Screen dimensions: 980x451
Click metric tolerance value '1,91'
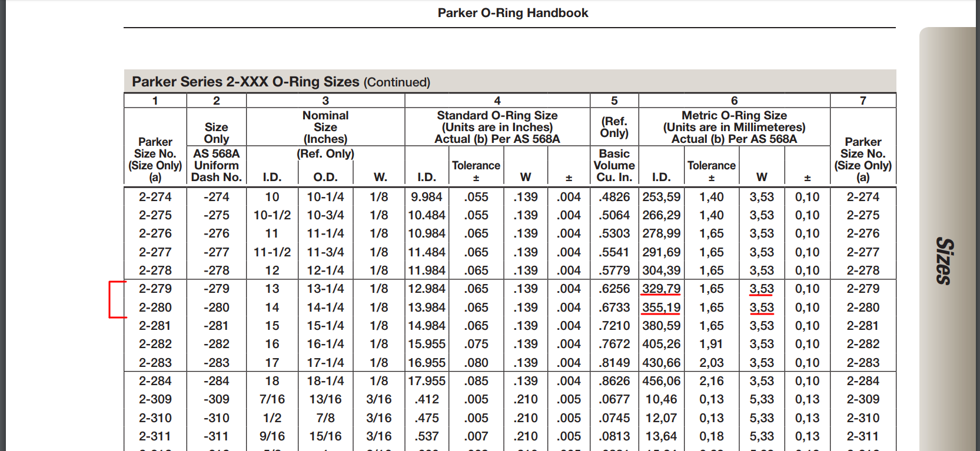(712, 344)
